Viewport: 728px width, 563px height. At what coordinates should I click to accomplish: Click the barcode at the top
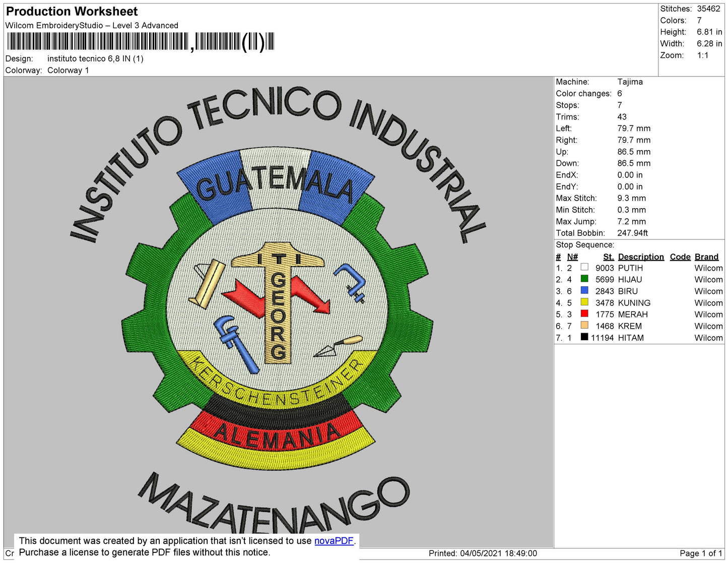[141, 42]
